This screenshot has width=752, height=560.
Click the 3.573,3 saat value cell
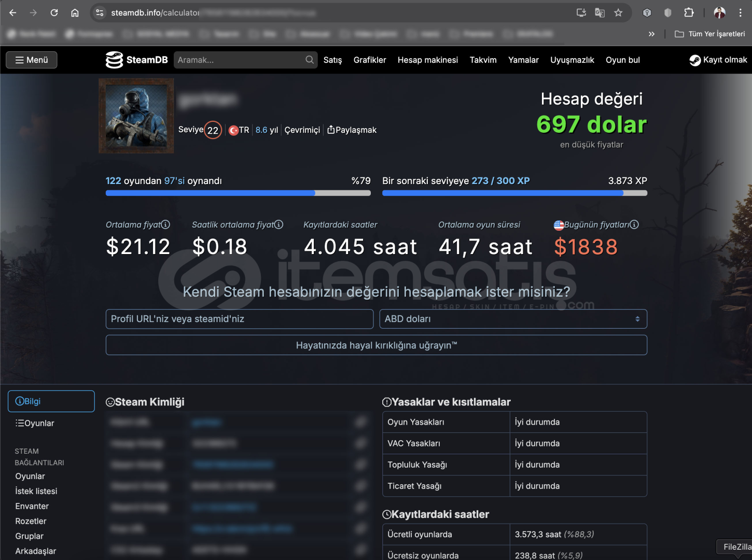[x=578, y=535]
